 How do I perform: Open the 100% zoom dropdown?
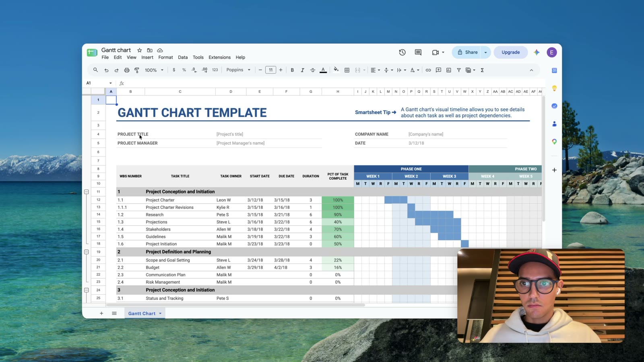pos(154,70)
